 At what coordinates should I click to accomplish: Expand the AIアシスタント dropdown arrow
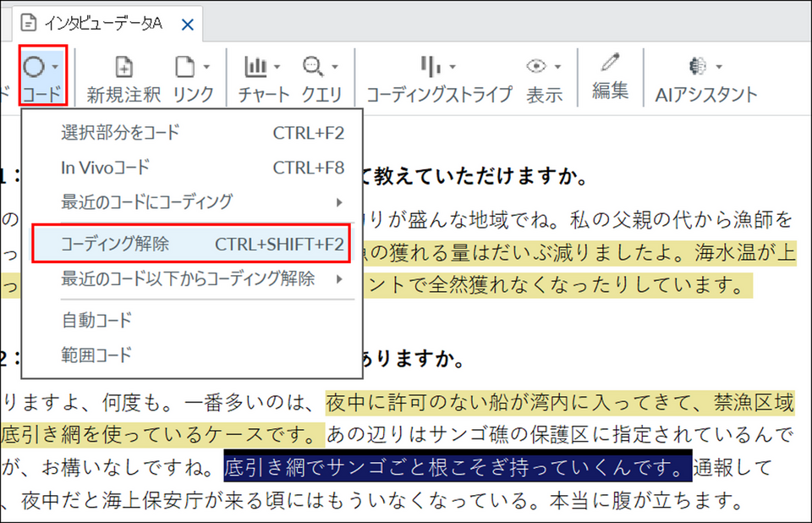[x=719, y=67]
